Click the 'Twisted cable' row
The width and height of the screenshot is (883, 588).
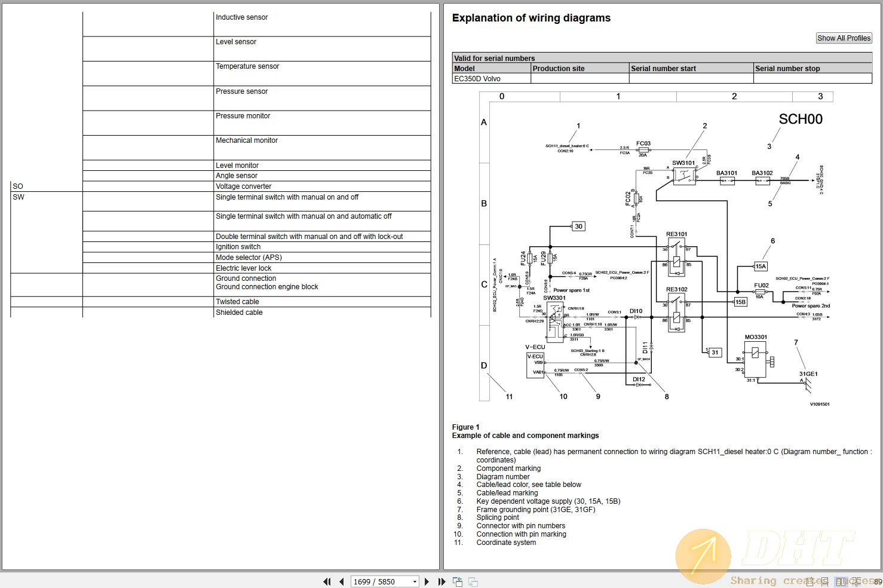coord(322,302)
